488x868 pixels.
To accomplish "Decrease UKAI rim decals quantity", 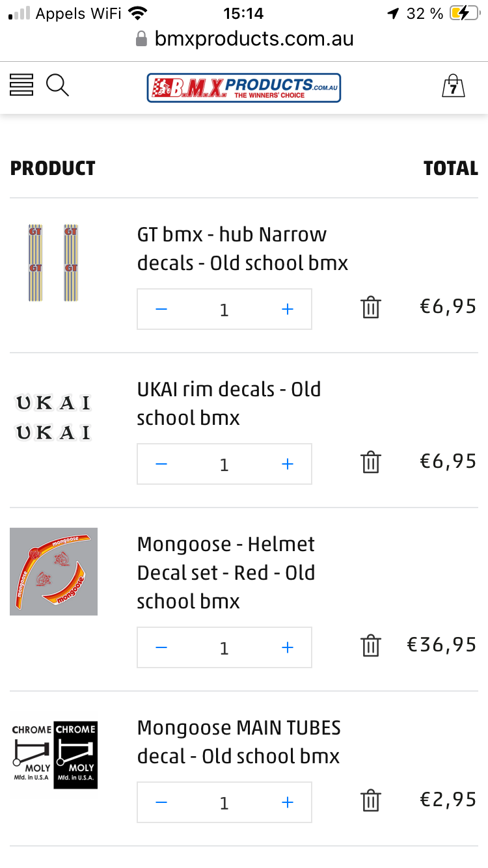I will click(x=161, y=464).
